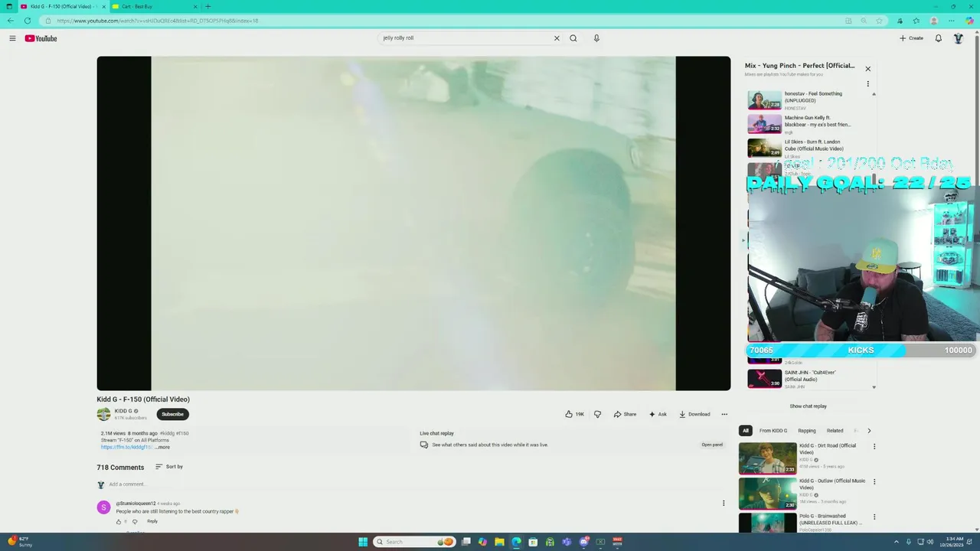Open the notifications bell

click(x=938, y=38)
